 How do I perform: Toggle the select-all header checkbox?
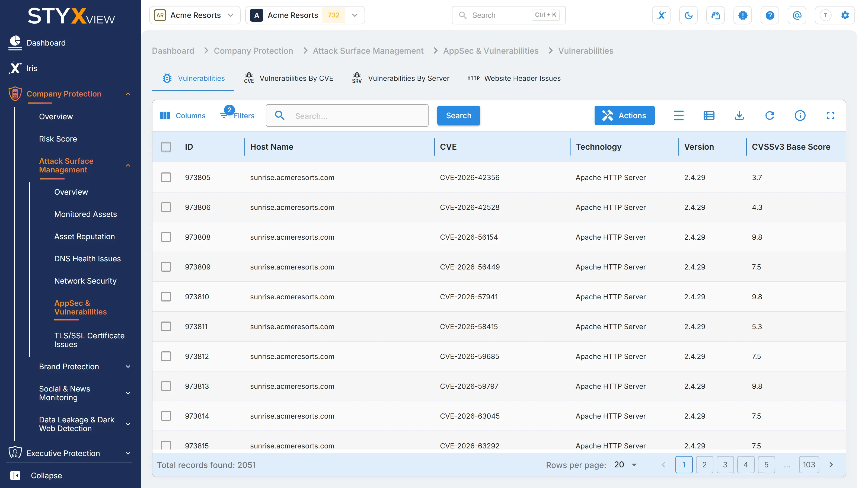166,147
